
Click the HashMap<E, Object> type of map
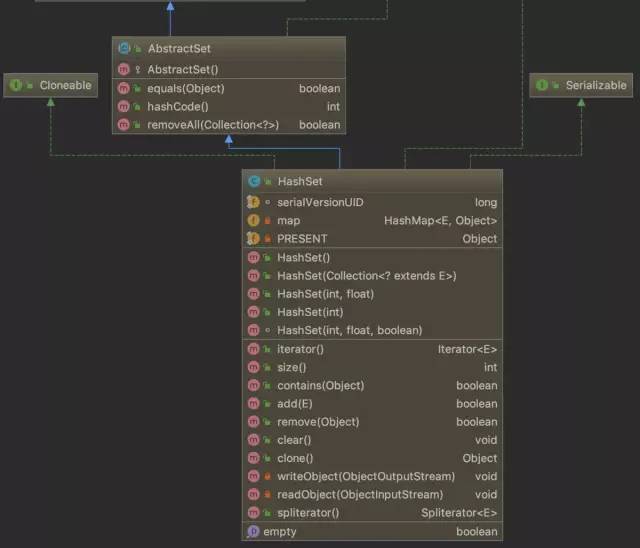click(440, 220)
